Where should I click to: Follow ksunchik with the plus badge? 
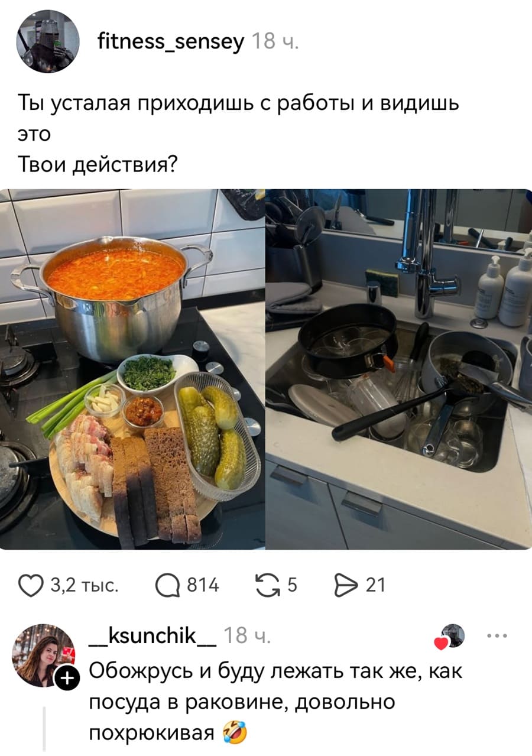66,680
